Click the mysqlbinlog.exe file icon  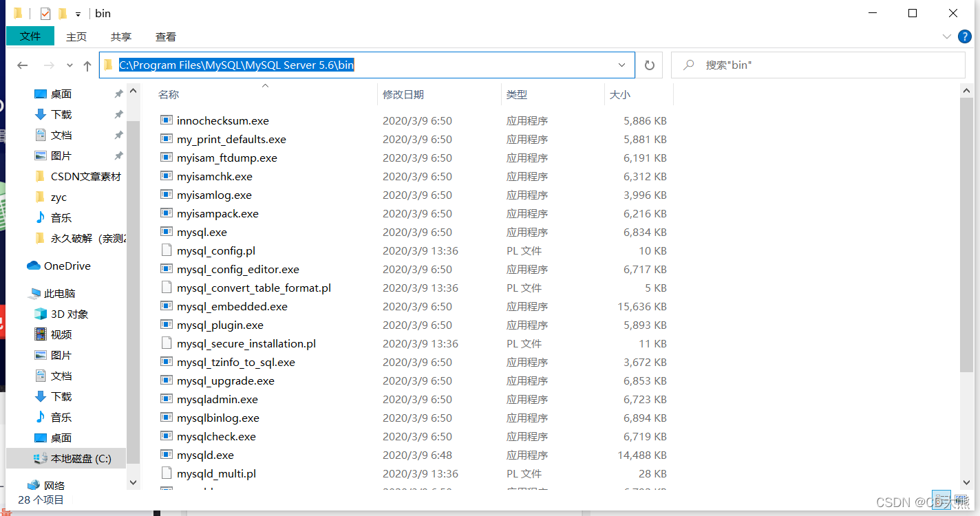[166, 418]
